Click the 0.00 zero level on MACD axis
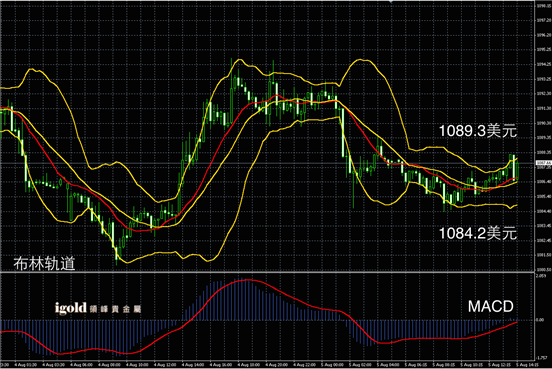Image resolution: width=552 pixels, height=369 pixels. 540,320
